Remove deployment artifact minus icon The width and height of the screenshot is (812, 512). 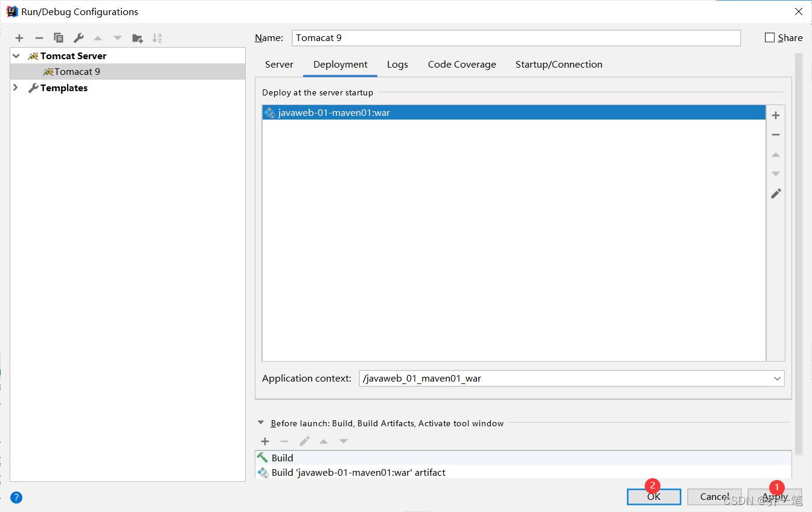pyautogui.click(x=776, y=135)
